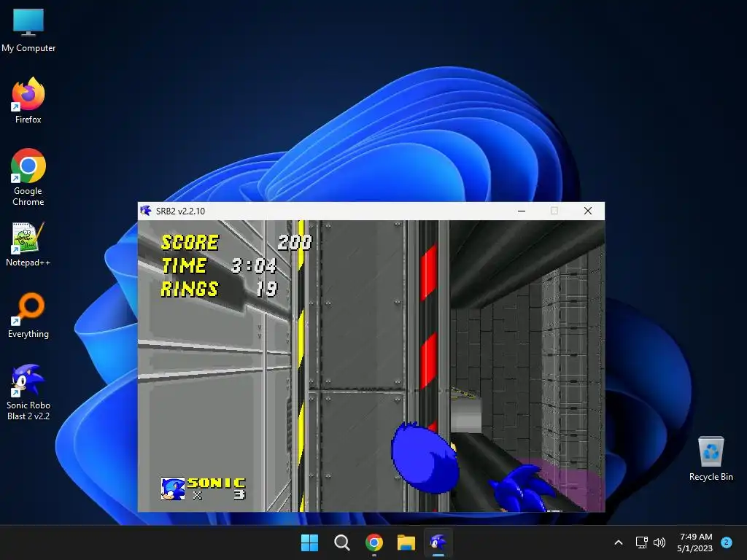The height and width of the screenshot is (560, 747).
Task: Click the Sonic lives portrait icon
Action: [x=173, y=489]
